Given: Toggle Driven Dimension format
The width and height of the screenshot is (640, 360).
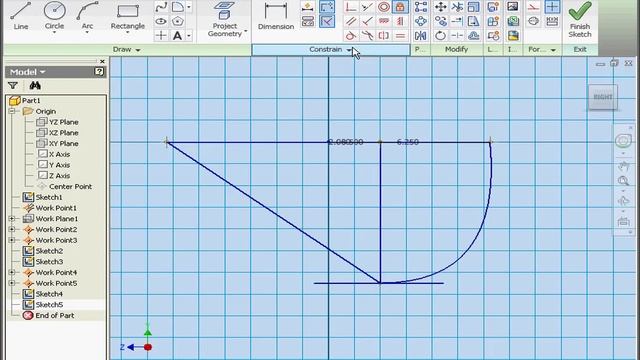Looking at the screenshot, I should [552, 21].
